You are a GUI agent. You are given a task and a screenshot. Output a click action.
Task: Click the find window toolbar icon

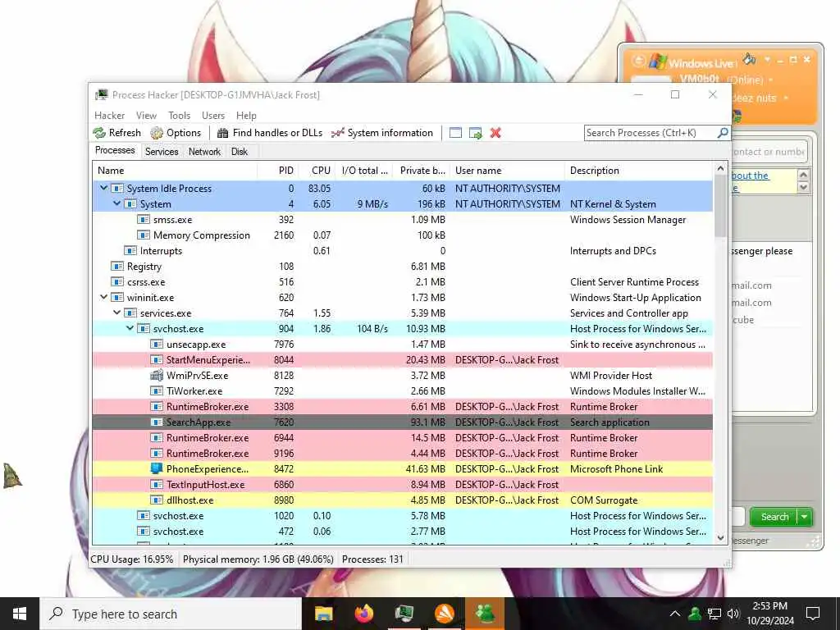click(455, 133)
